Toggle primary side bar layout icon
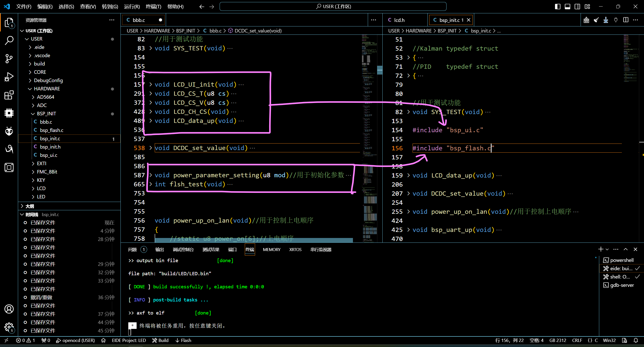644x347 pixels. 557,7
